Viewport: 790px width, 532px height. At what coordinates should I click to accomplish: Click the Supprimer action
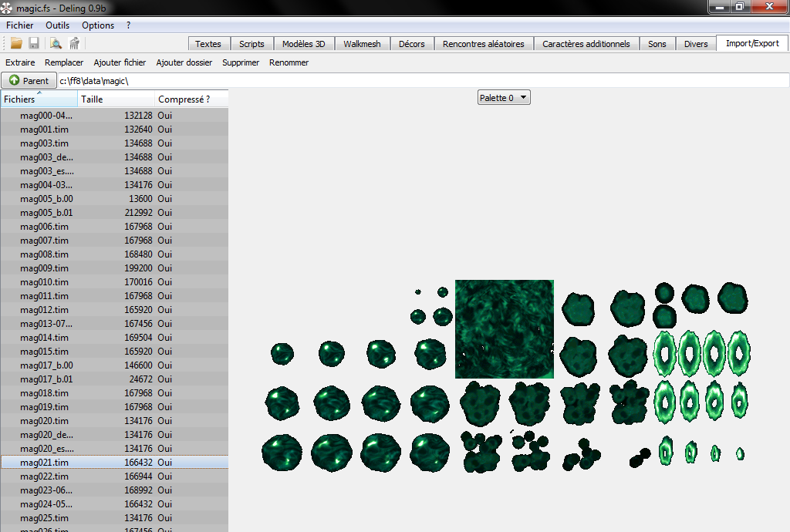pyautogui.click(x=241, y=62)
